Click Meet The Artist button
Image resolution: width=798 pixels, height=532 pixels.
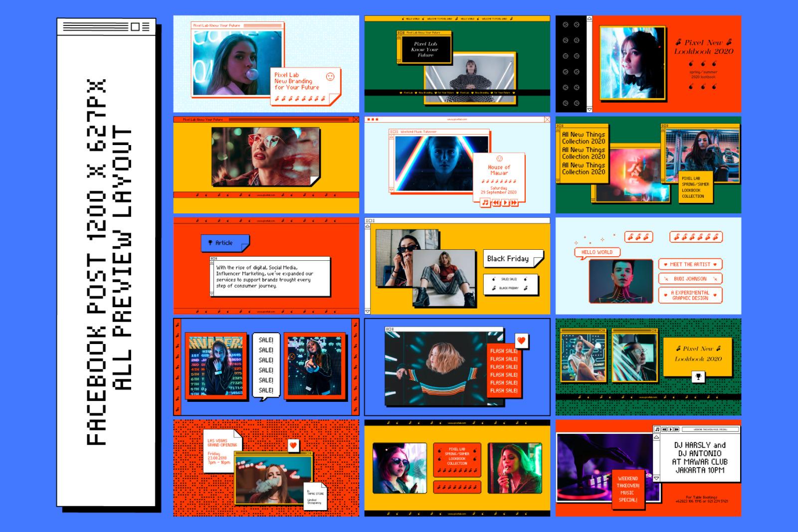[x=690, y=264]
